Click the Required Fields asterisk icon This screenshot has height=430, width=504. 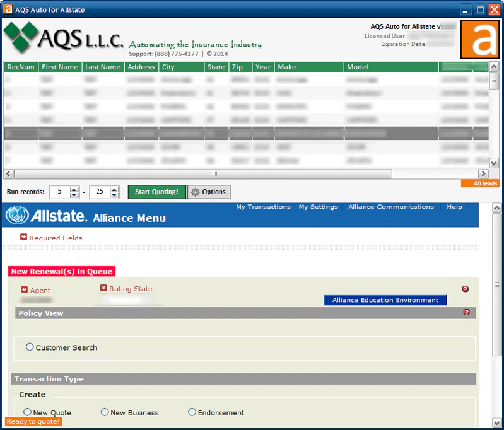[x=23, y=237]
